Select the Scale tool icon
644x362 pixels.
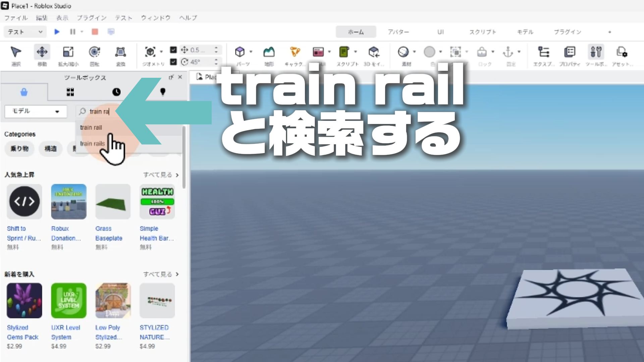tap(68, 52)
